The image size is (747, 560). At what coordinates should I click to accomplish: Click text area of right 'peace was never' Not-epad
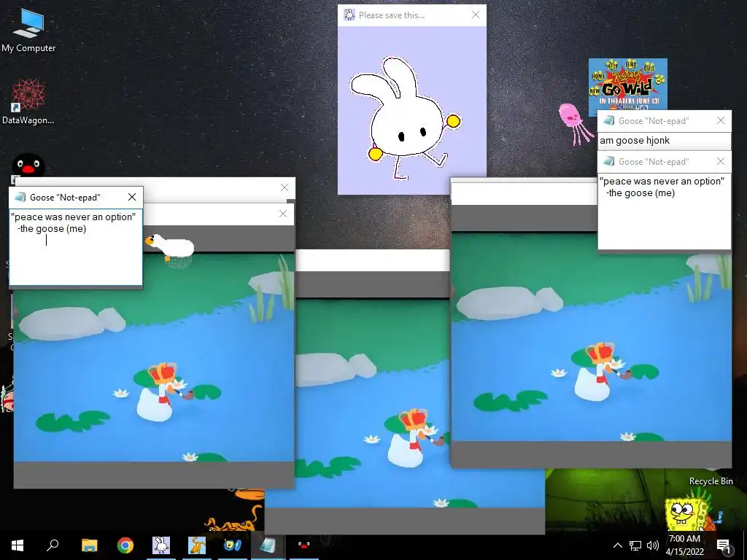pos(664,211)
